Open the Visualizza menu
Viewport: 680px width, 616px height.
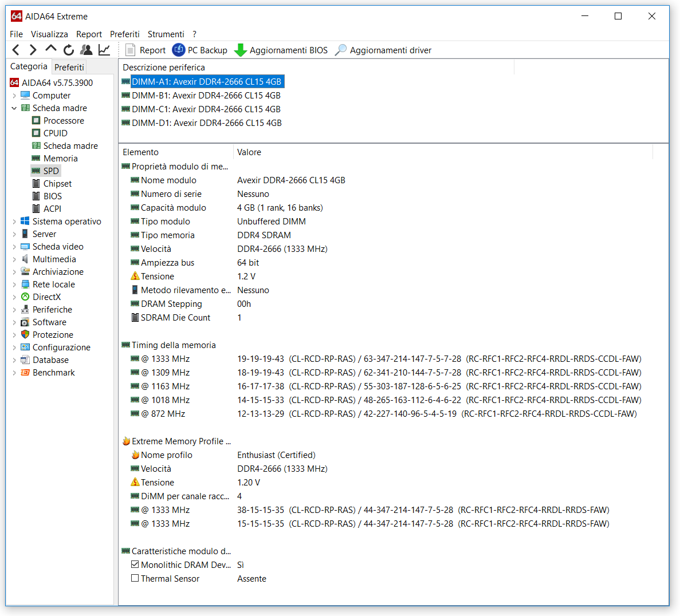click(x=49, y=34)
